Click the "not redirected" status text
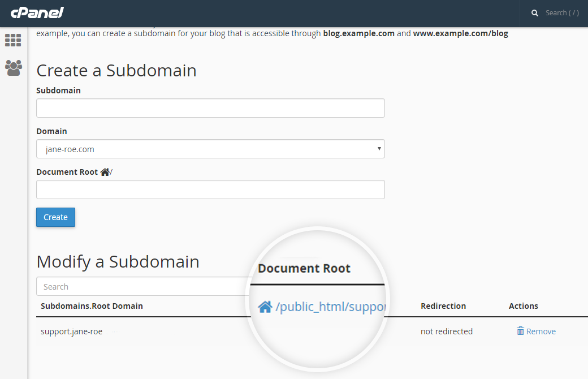 point(446,331)
